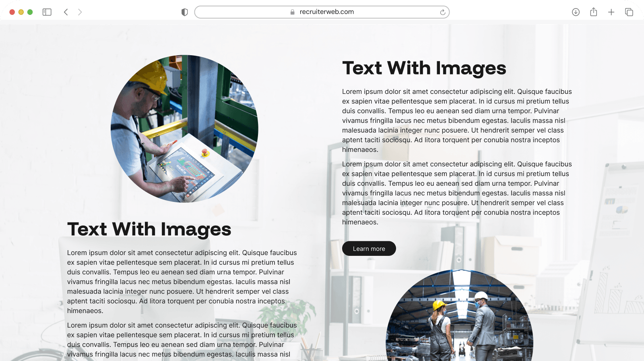644x361 pixels.
Task: Open the share sheet icon
Action: [x=594, y=12]
